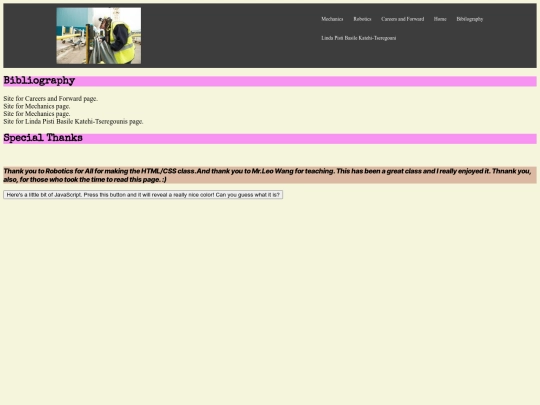540x405 pixels.
Task: Open the Bibliography link in the header menu
Action: pyautogui.click(x=470, y=19)
